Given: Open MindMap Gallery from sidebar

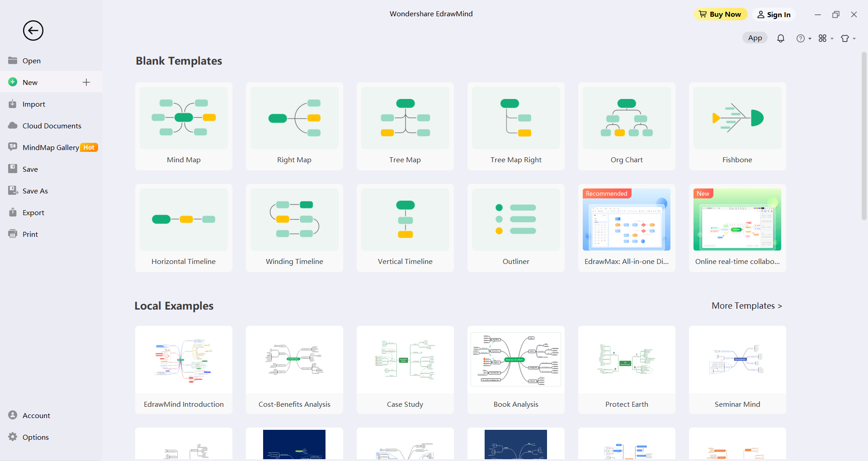Looking at the screenshot, I should [x=51, y=147].
